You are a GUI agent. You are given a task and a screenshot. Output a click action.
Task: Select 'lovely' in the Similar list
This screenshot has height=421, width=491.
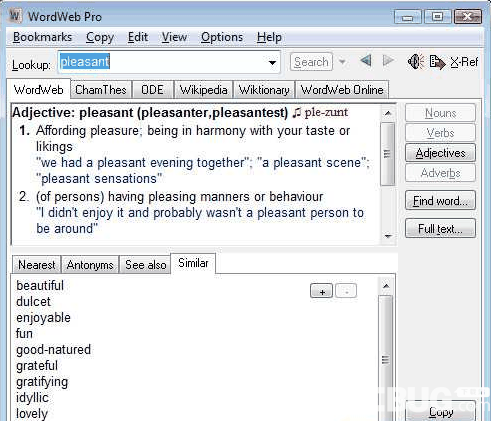coord(32,414)
